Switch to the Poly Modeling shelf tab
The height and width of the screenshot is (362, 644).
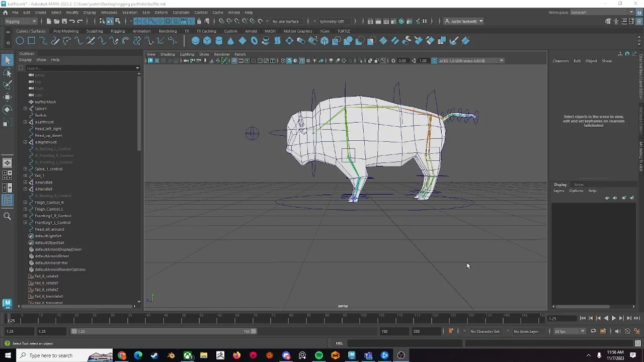coord(66,31)
